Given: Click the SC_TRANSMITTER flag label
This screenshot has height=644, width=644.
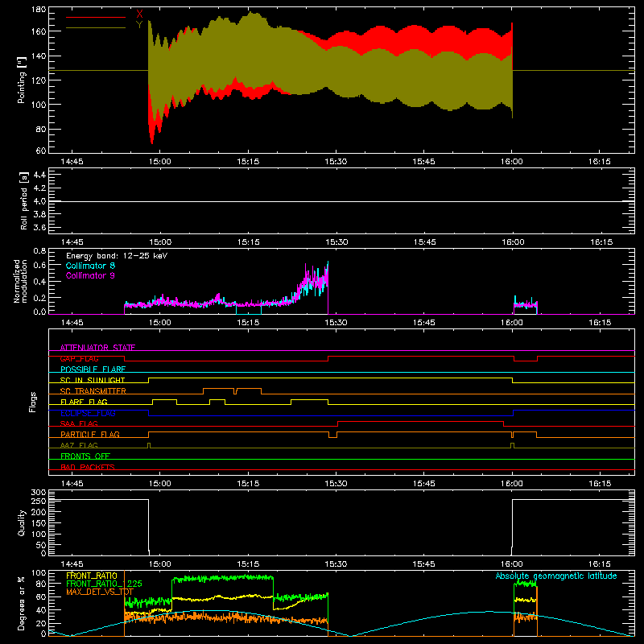Looking at the screenshot, I should click(x=93, y=391).
